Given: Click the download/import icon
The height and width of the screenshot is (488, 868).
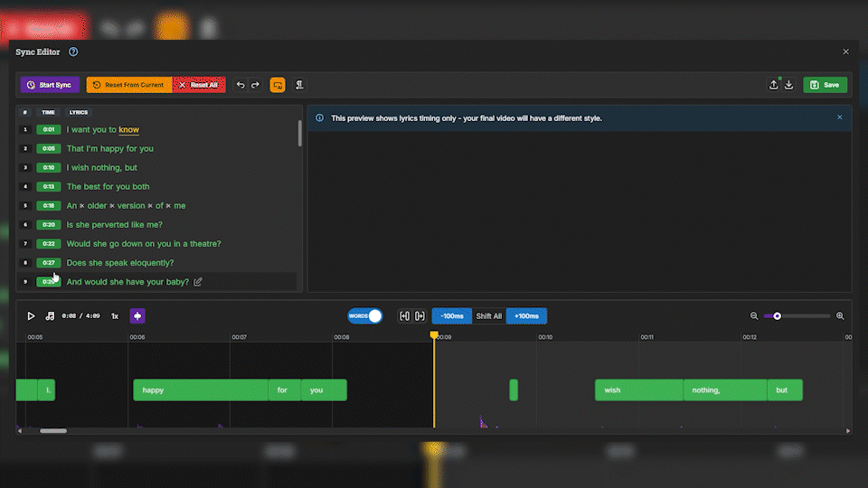Looking at the screenshot, I should pos(788,85).
